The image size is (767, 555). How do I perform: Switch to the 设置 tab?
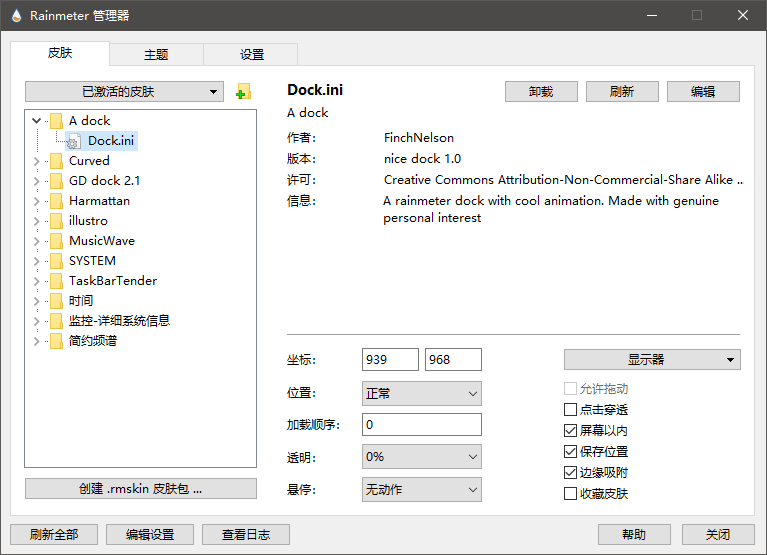(x=251, y=55)
